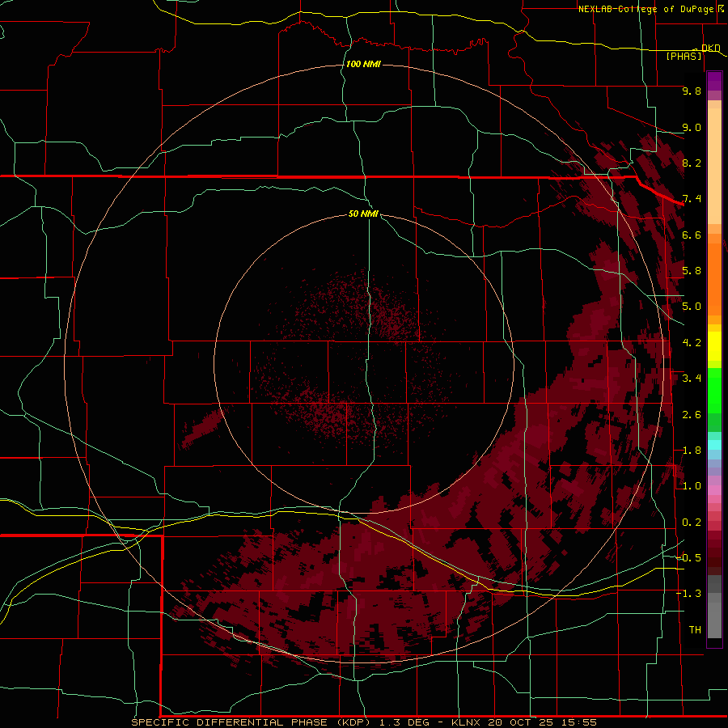Click the 6.6 scale value

pos(692,235)
